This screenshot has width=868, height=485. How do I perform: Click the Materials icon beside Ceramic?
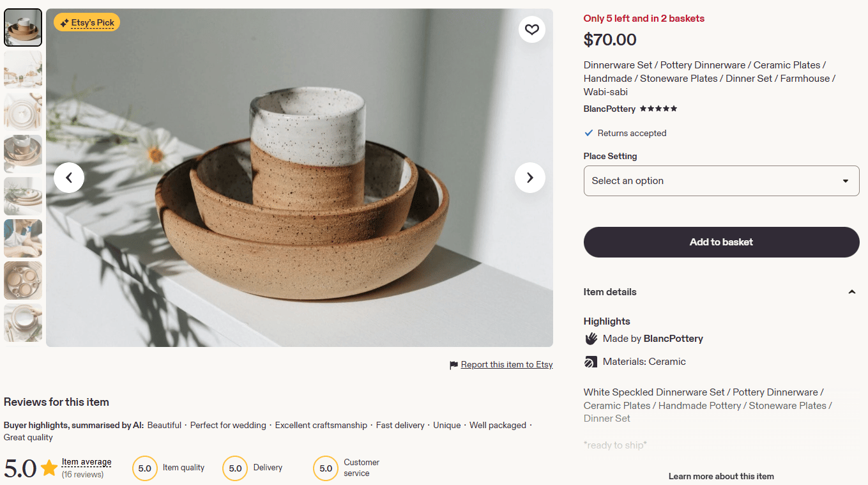click(x=591, y=362)
